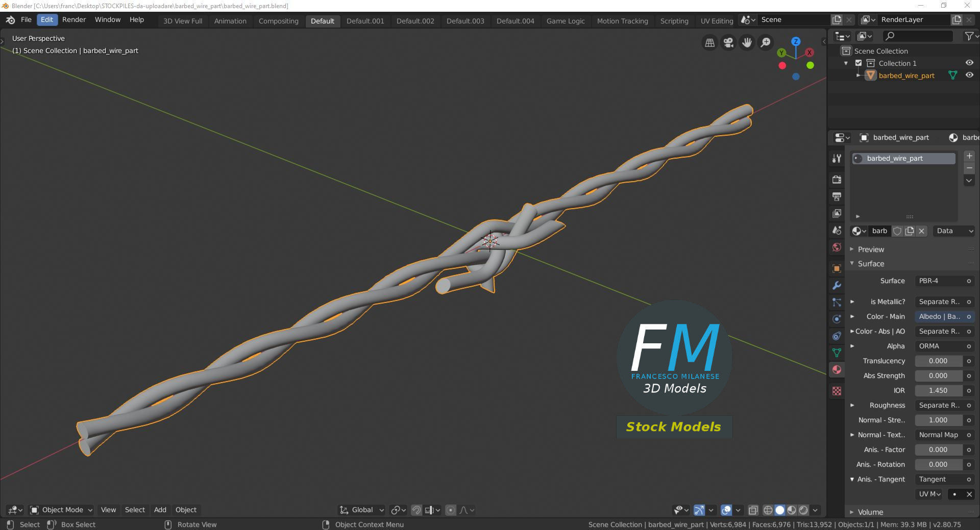The image size is (980, 530).
Task: Open Texture checker properties tab
Action: (837, 391)
